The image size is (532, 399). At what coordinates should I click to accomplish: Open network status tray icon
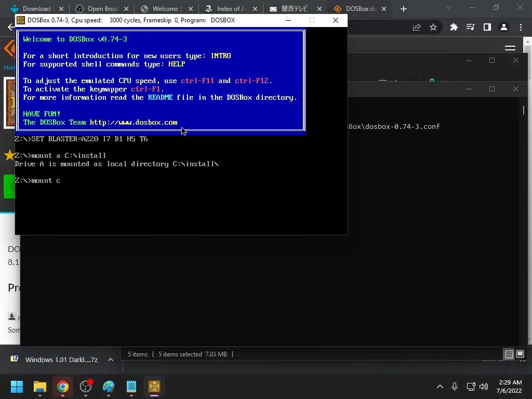[471, 387]
